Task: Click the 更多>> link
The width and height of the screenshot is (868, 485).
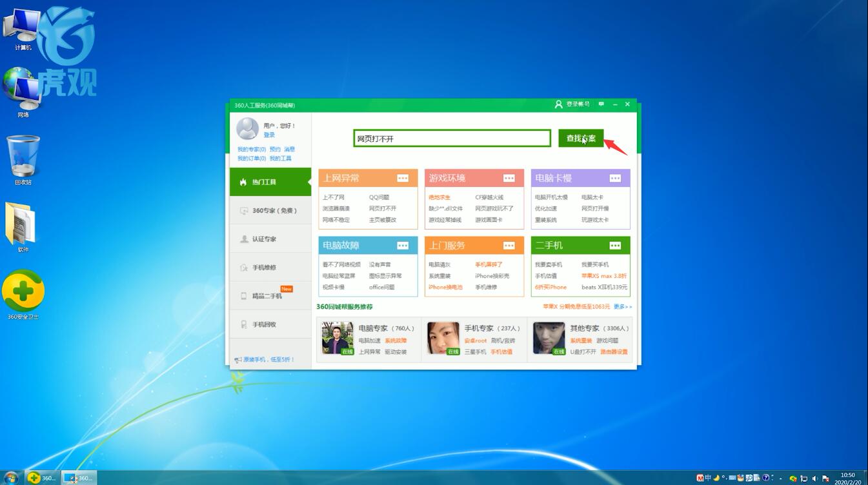Action: [623, 306]
